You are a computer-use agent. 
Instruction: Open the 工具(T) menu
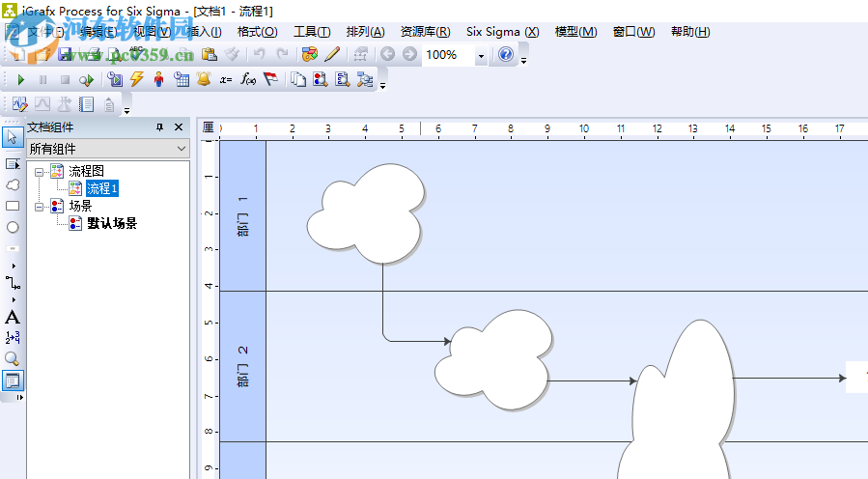pyautogui.click(x=312, y=32)
